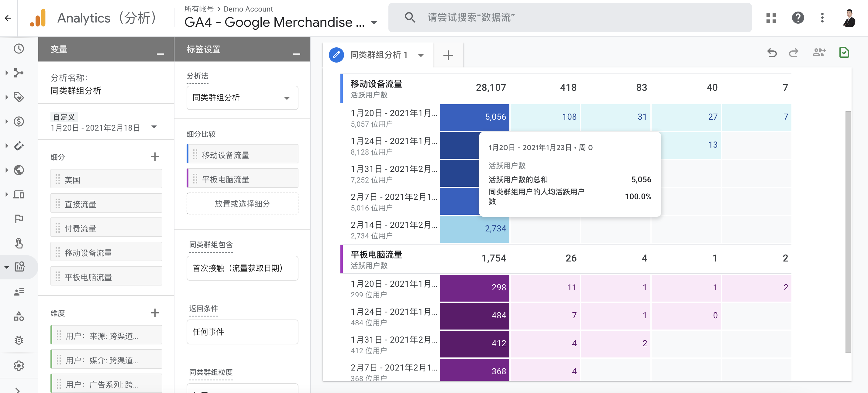Open the demographics globe icon in sidebar

[19, 170]
